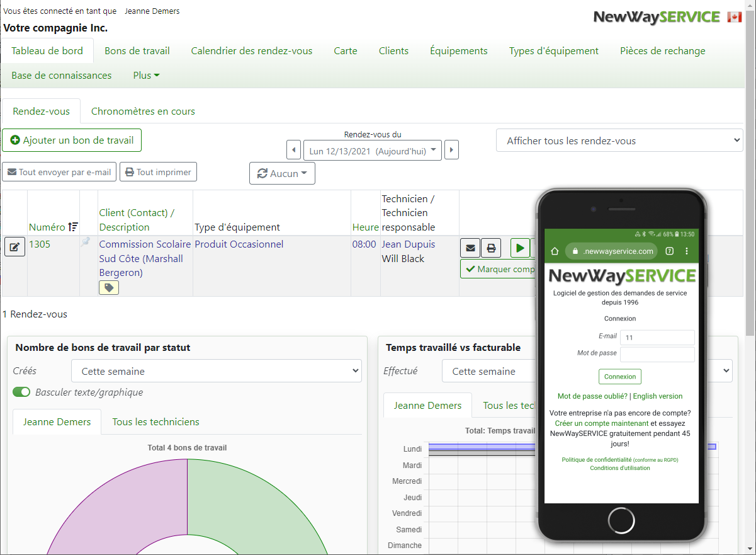Sort by Heure column header
756x555 pixels.
pyautogui.click(x=366, y=227)
